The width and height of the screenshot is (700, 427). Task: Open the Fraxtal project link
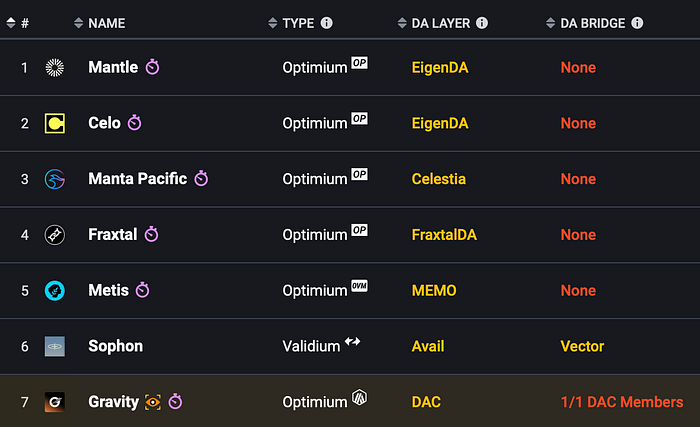[112, 234]
